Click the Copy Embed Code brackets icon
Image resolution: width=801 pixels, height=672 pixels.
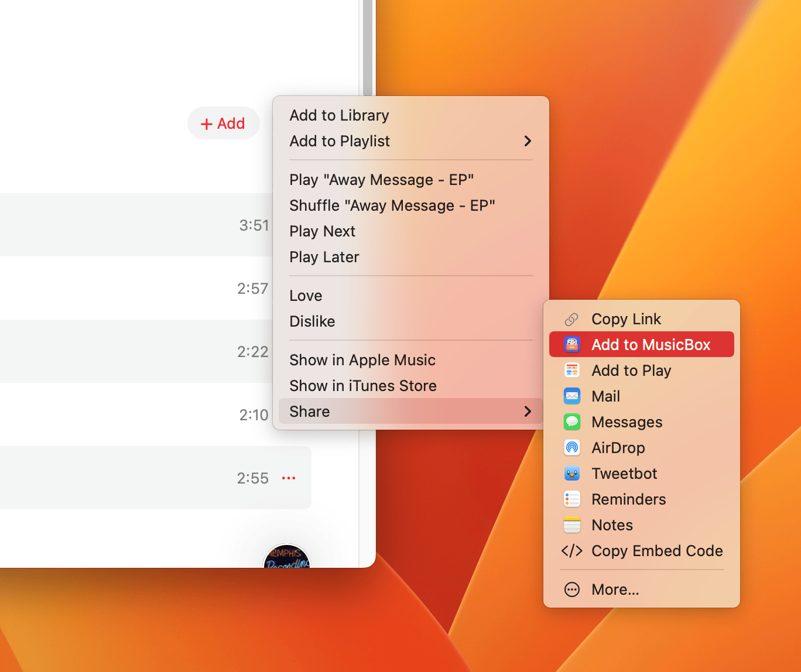click(x=572, y=551)
